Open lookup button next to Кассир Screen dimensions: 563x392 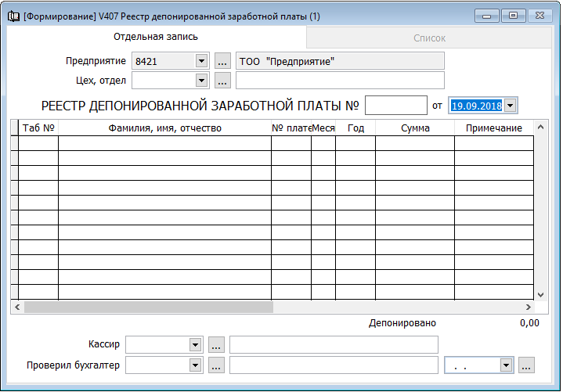point(217,344)
